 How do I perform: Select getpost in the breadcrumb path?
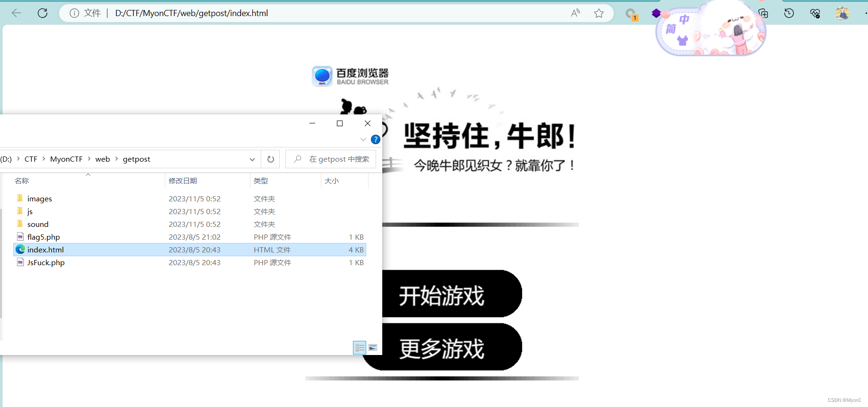(x=137, y=159)
